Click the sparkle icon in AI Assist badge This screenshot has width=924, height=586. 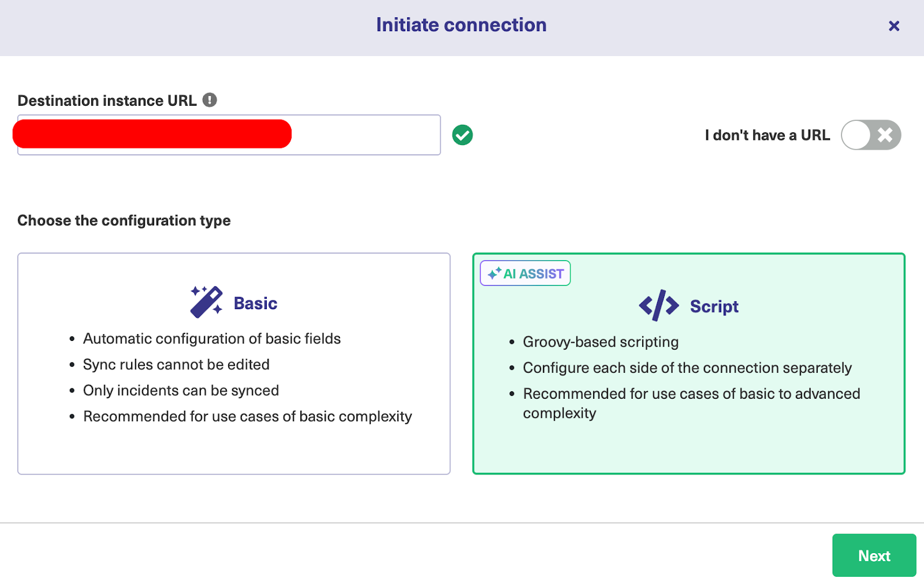point(494,273)
